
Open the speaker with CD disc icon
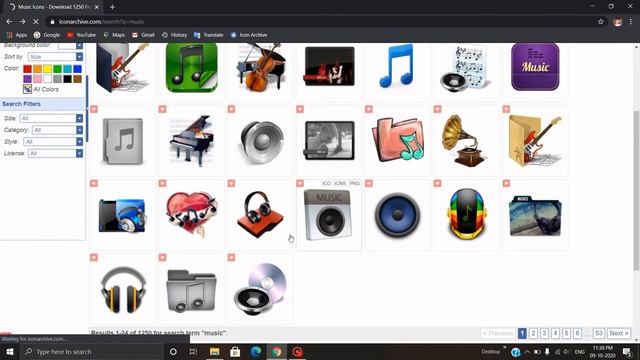click(260, 289)
